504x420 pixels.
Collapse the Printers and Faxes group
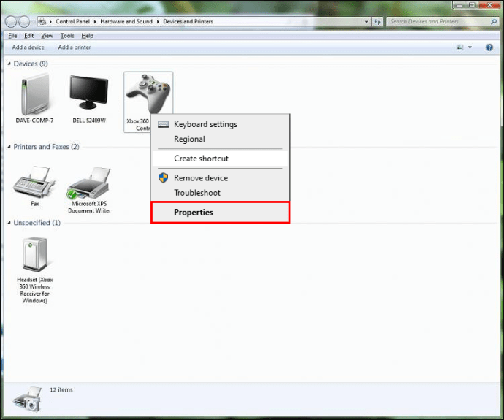9,147
